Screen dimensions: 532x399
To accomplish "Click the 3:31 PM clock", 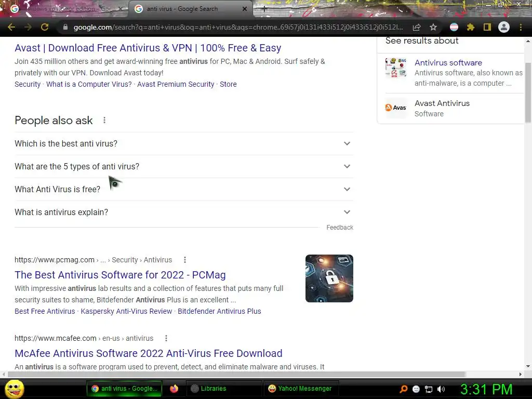I will coord(486,389).
